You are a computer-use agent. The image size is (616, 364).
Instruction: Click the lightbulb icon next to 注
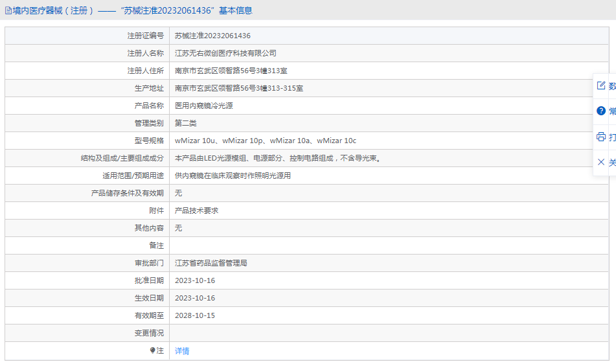(152, 350)
